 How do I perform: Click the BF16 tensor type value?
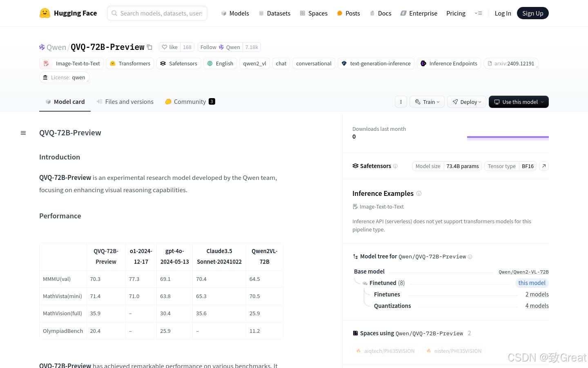click(528, 166)
